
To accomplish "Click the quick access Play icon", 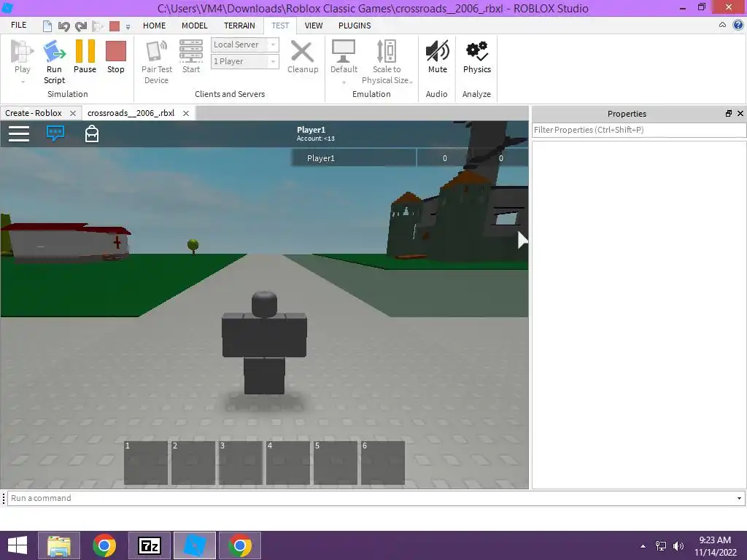I will (98, 26).
